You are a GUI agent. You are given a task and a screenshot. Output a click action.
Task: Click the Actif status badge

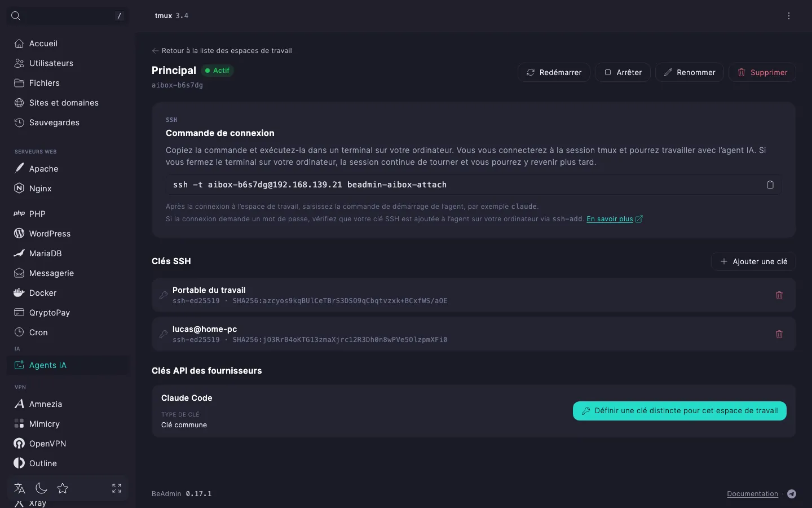tap(217, 71)
